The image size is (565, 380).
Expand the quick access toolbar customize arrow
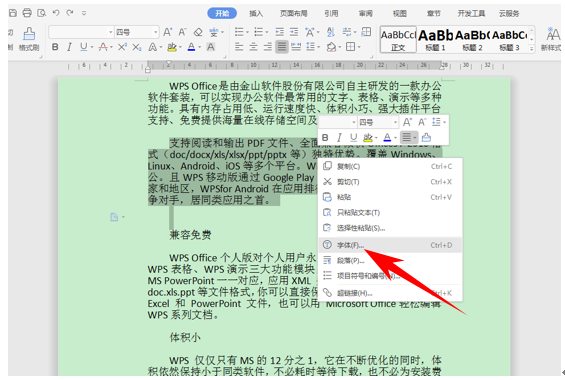84,13
